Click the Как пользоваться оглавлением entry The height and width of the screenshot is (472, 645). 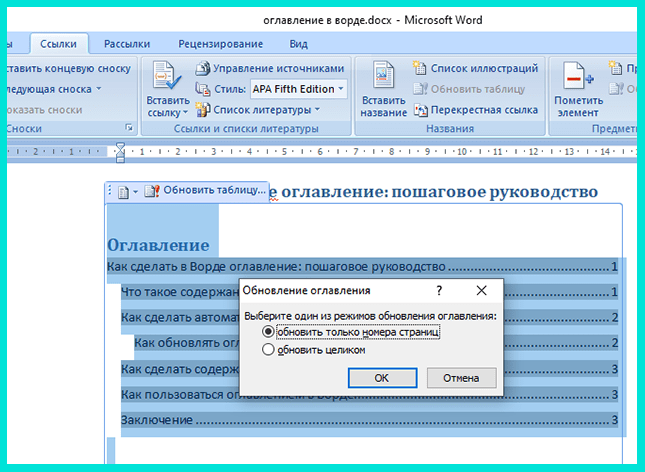[x=369, y=395]
